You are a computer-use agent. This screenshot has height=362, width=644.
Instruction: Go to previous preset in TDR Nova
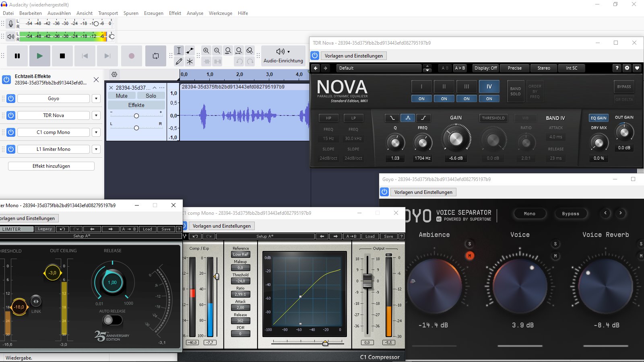316,68
